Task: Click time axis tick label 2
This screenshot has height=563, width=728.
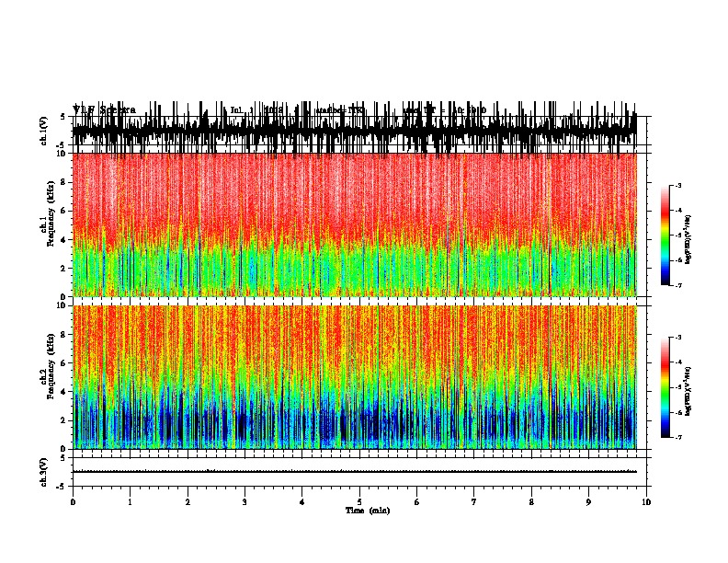Action: coord(188,502)
